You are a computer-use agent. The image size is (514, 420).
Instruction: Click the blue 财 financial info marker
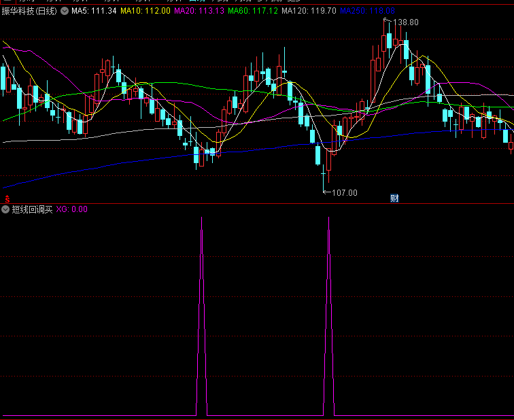tap(394, 198)
